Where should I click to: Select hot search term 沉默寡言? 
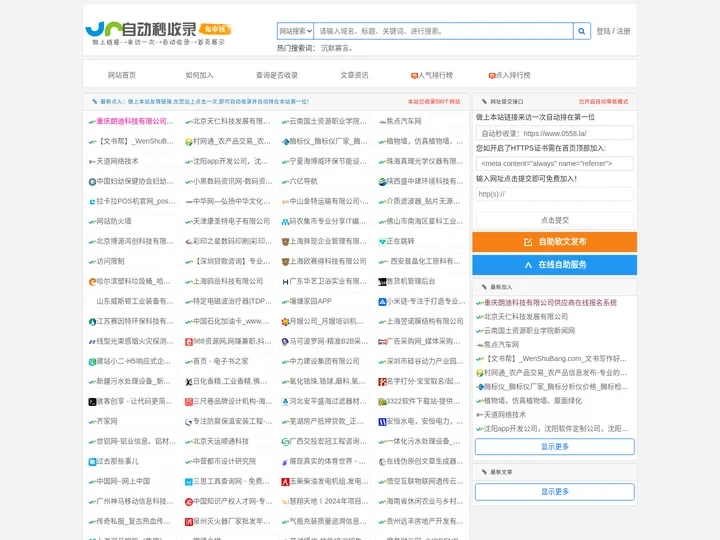[x=337, y=48]
